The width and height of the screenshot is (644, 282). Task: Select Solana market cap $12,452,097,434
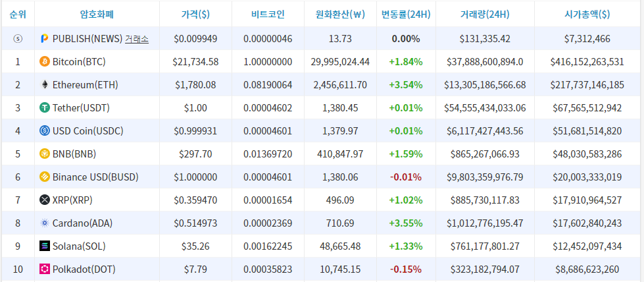coord(587,246)
